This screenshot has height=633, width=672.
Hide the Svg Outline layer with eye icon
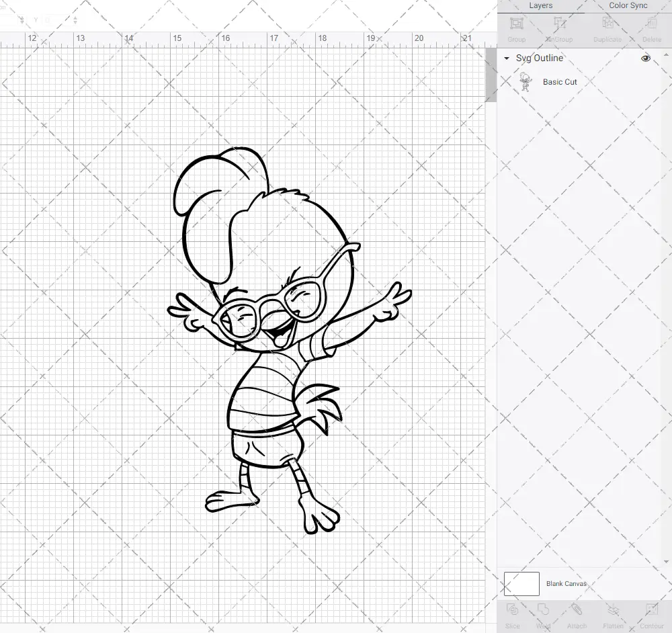click(645, 58)
